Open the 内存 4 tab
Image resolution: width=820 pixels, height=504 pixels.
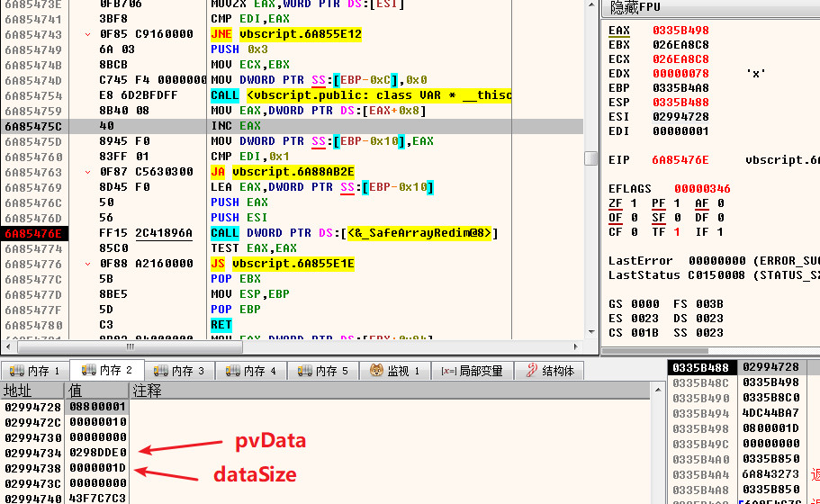coord(249,371)
